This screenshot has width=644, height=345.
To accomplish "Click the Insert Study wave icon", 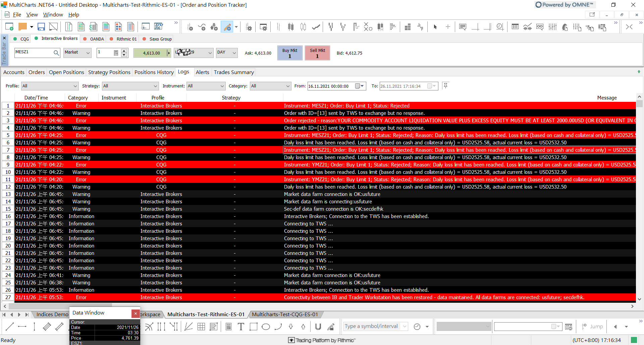I will tap(202, 27).
